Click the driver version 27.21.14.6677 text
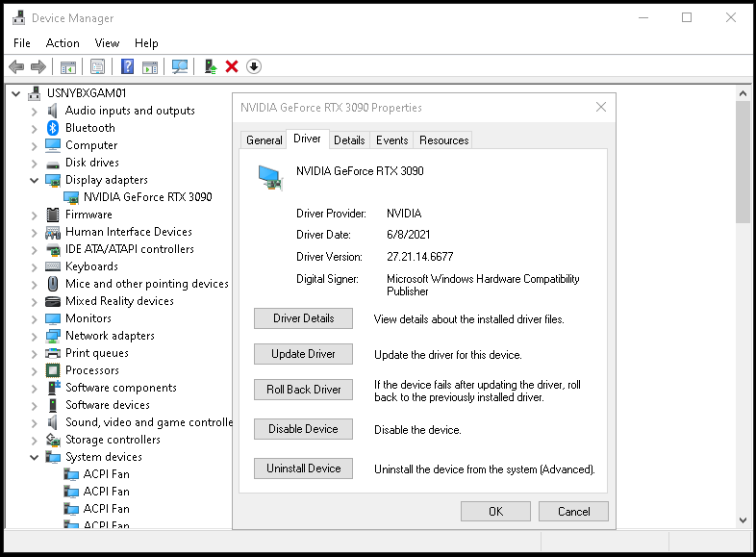The width and height of the screenshot is (756, 557). tap(420, 257)
